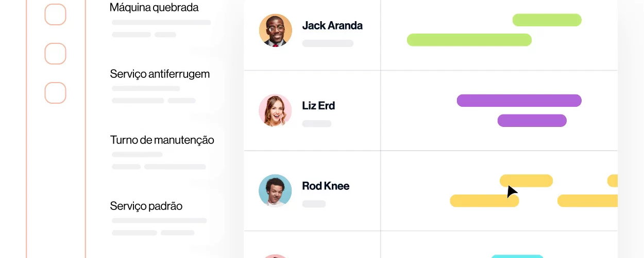Select the Serviço antiferrugem task
The width and height of the screenshot is (644, 258).
tap(160, 74)
